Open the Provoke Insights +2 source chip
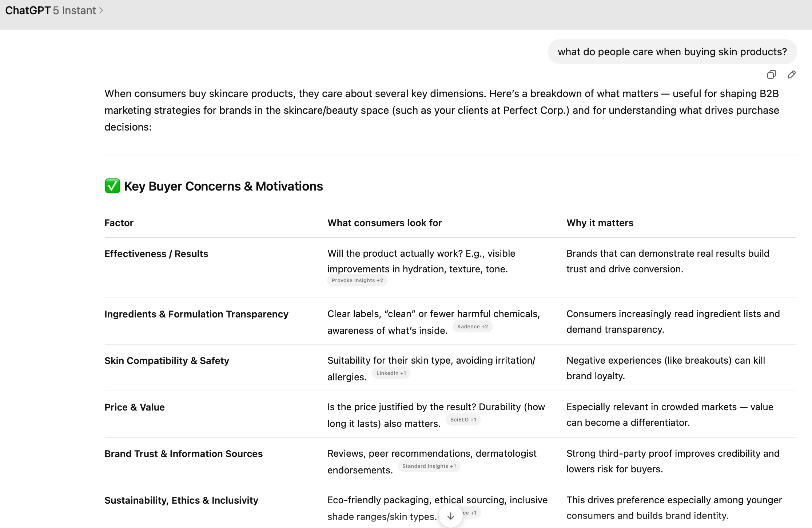This screenshot has width=812, height=528. pos(357,280)
